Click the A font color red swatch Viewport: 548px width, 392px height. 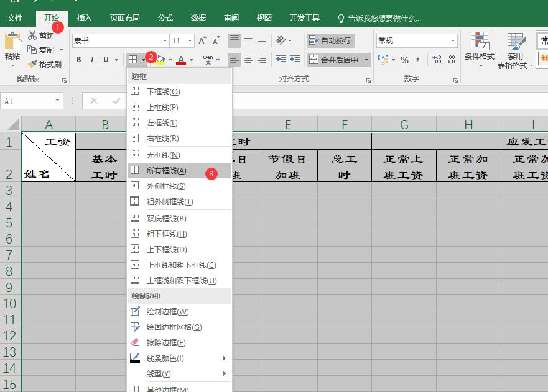(182, 60)
